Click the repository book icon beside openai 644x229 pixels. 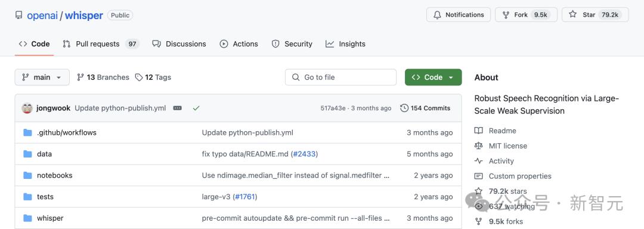(x=18, y=15)
